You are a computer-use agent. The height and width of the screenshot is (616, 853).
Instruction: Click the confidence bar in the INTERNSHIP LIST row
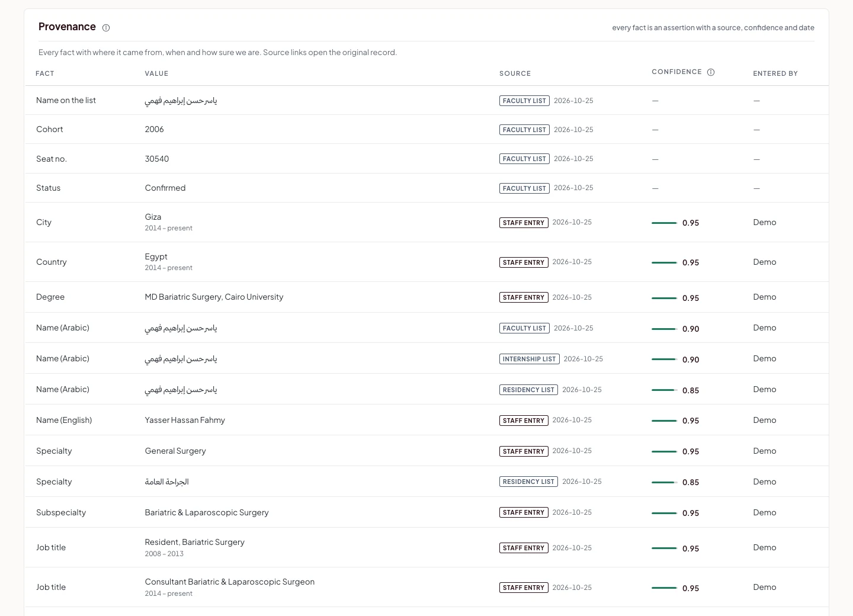click(x=664, y=360)
